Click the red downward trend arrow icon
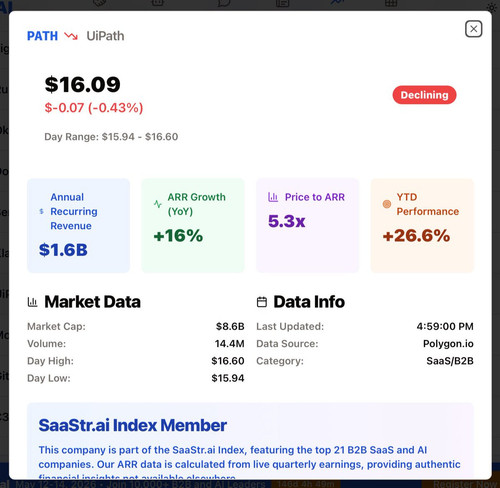 (71, 36)
